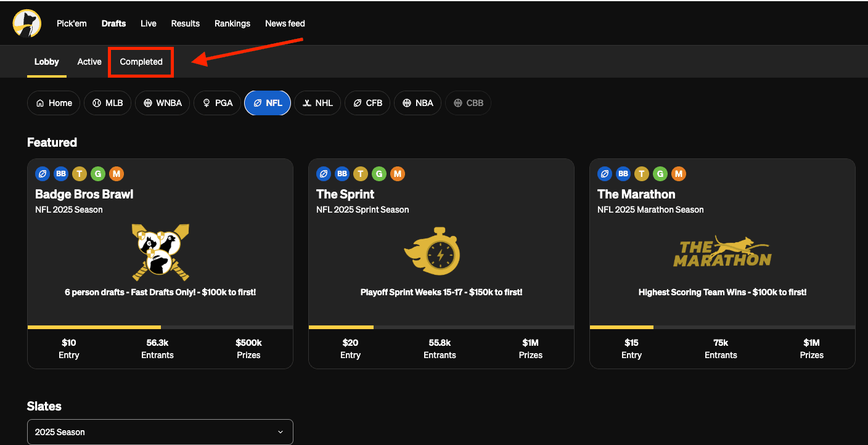The height and width of the screenshot is (445, 868).
Task: Open the 2025 Season slates dropdown
Action: point(160,432)
